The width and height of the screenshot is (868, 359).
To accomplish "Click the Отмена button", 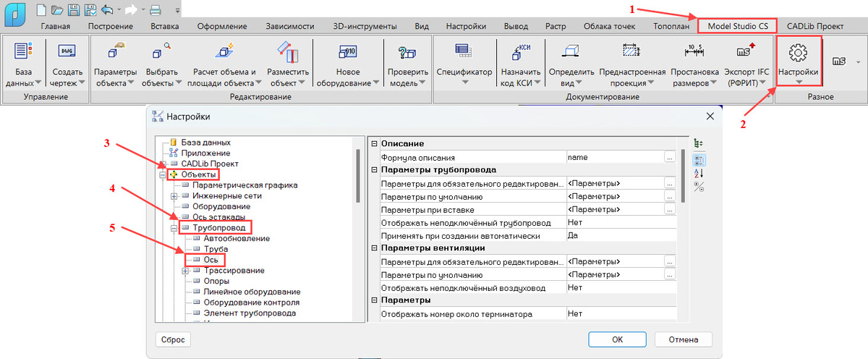I will coord(683,339).
